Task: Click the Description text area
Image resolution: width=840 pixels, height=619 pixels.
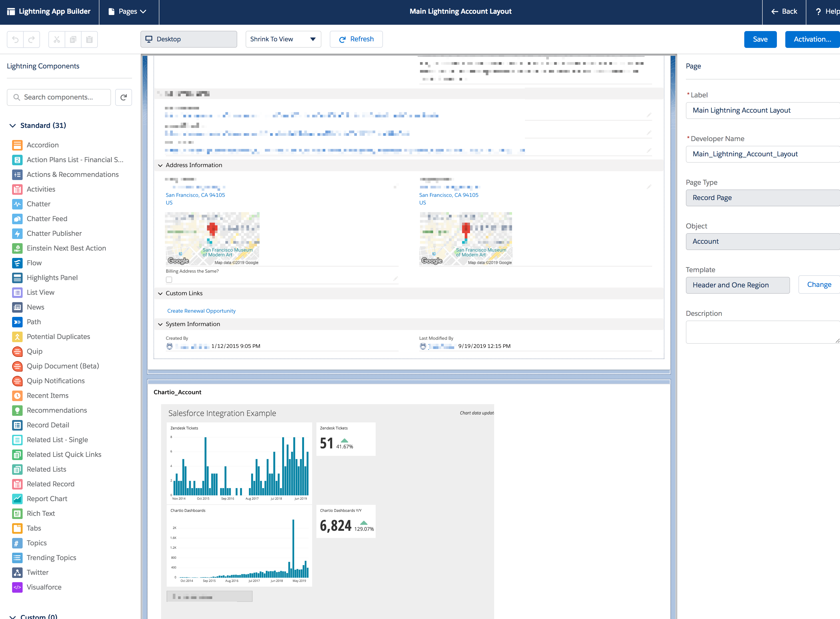Action: (763, 332)
